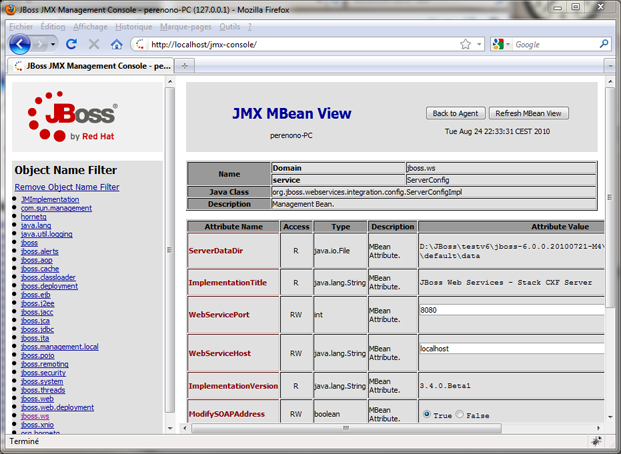Open a new tab with plus icon
Screen dimensions: 621x454
[x=187, y=65]
